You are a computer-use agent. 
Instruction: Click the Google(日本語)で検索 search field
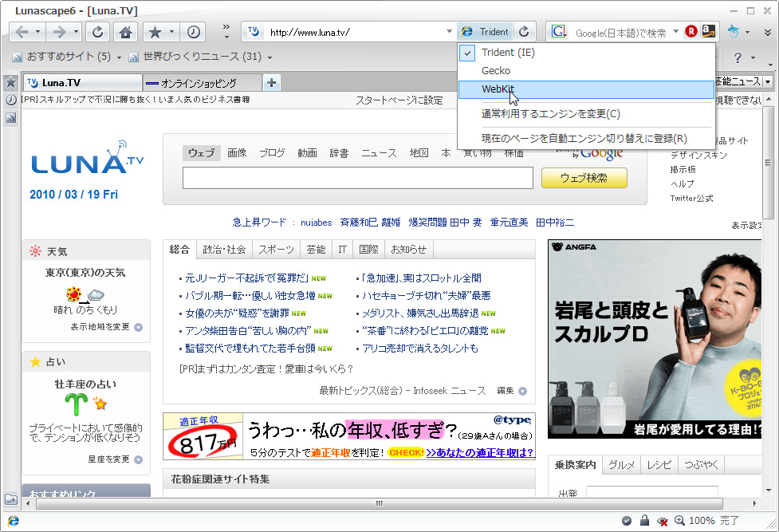(x=620, y=33)
